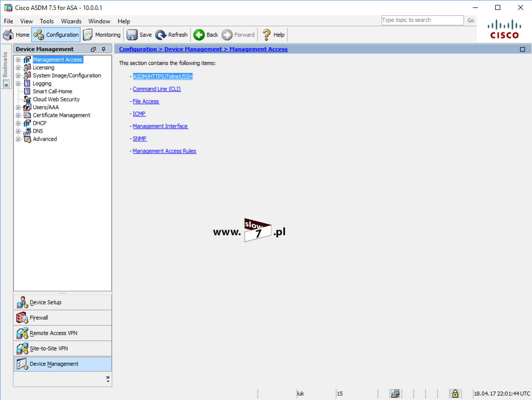The image size is (532, 400).
Task: Click the Home toolbar icon
Action: point(16,35)
